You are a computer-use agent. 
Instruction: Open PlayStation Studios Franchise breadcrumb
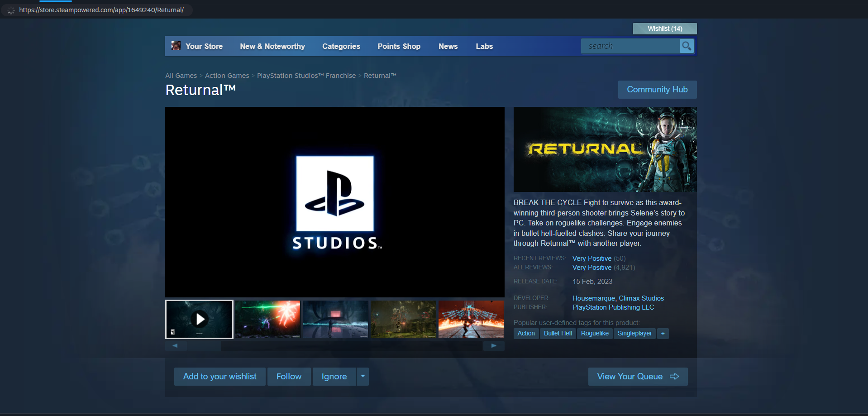click(306, 76)
